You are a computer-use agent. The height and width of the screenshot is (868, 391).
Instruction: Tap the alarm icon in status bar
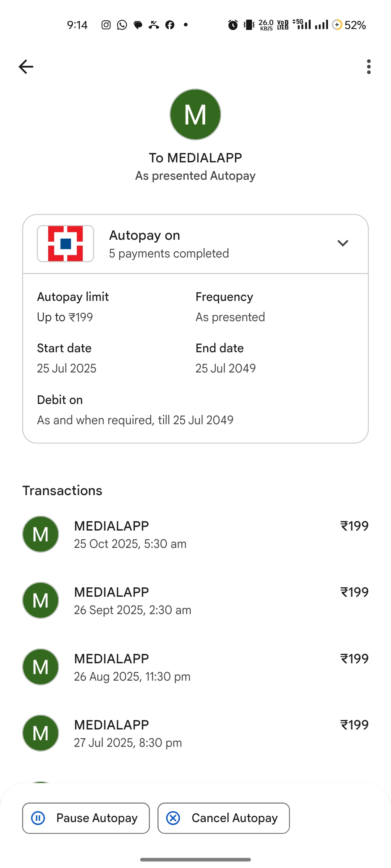pyautogui.click(x=233, y=25)
